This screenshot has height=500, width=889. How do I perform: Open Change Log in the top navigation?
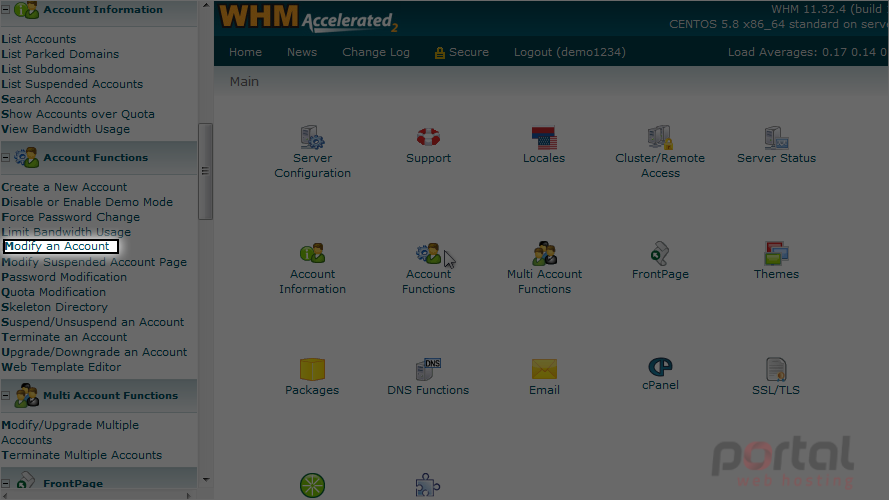376,52
